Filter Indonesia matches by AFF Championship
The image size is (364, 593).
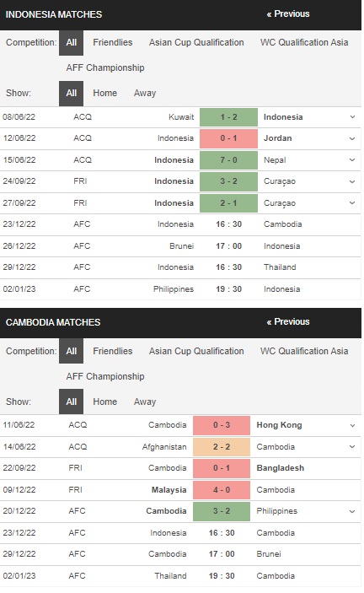[x=105, y=67]
